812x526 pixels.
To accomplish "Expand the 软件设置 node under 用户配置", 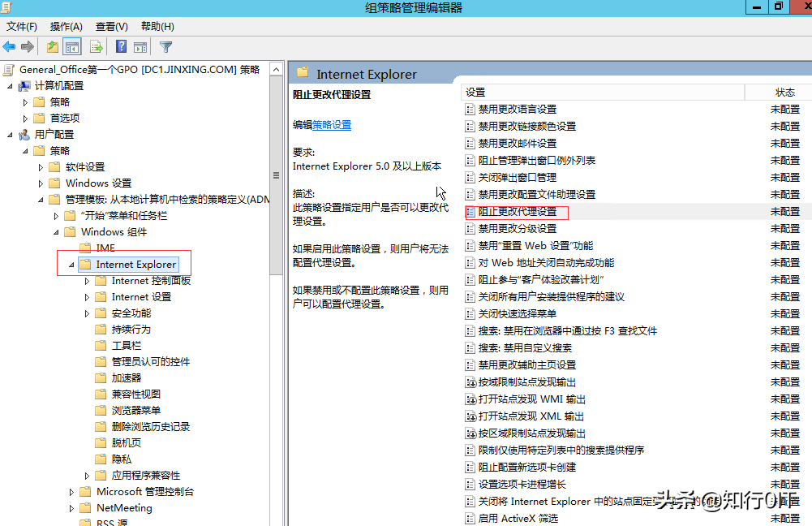I will click(41, 167).
